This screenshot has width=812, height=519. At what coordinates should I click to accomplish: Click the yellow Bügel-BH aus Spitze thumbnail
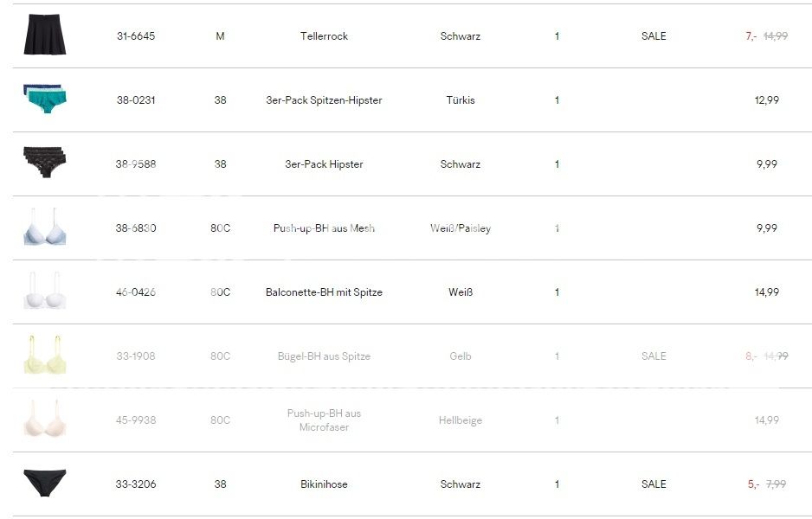coord(44,355)
